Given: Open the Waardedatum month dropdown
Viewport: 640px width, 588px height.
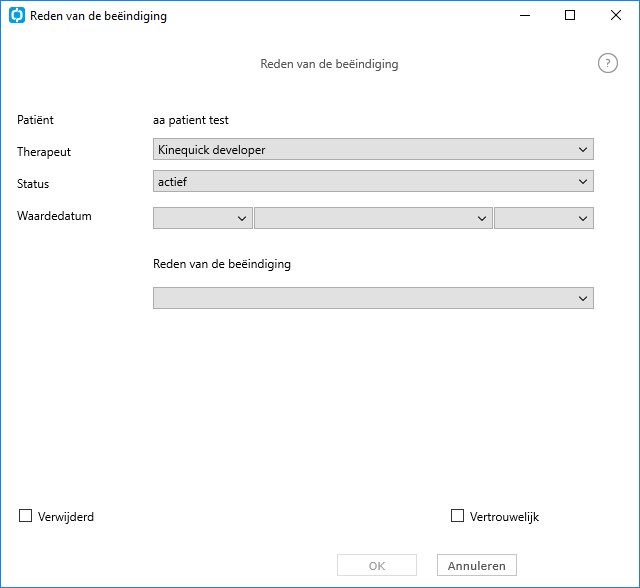Looking at the screenshot, I should click(x=373, y=218).
